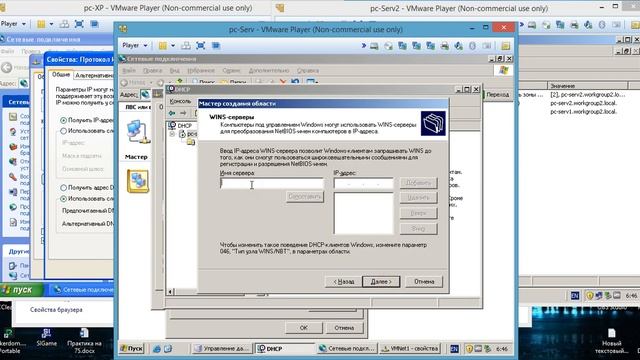
Task: Click Unity mode icon in pc-XP toolbar
Action: 94,24
